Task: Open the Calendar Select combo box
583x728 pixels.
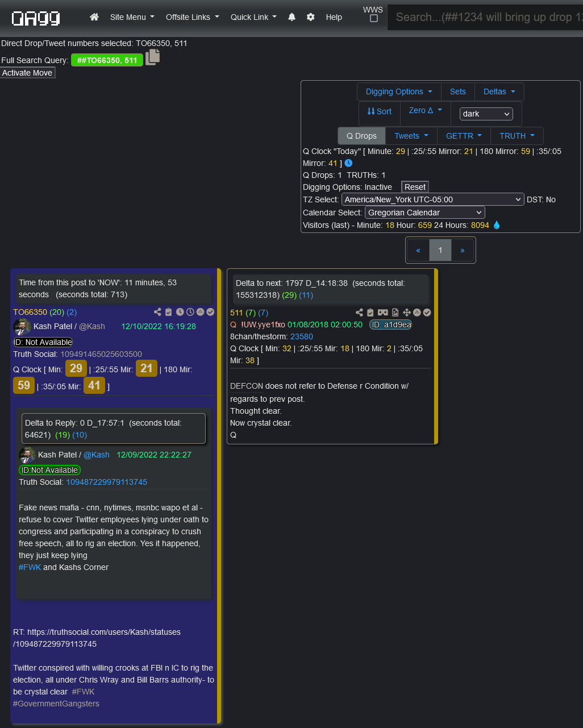Action: point(424,213)
